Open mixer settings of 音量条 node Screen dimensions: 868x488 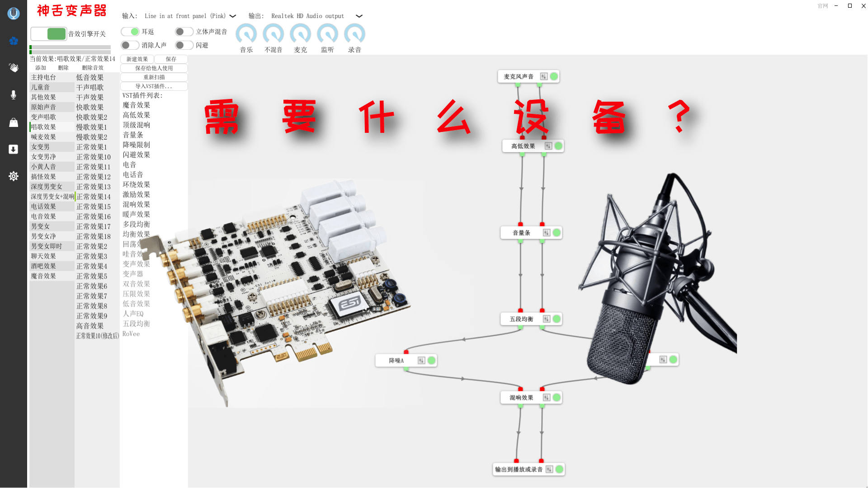click(x=547, y=233)
